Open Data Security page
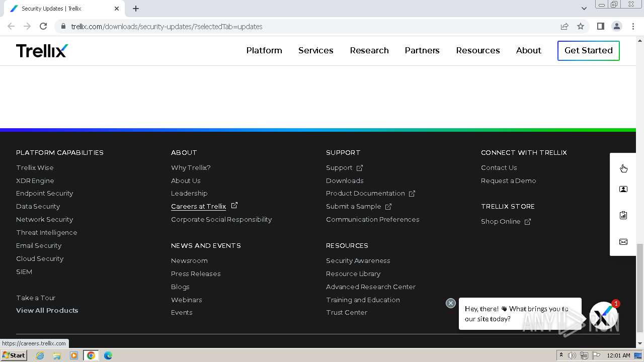The height and width of the screenshot is (362, 644). (38, 206)
